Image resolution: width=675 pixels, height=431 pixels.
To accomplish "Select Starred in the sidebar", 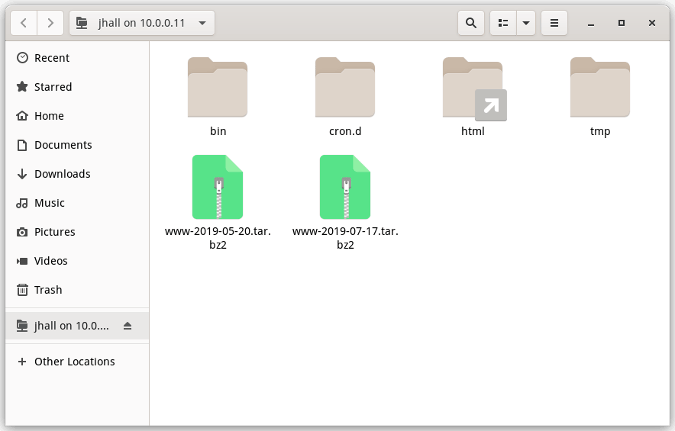I will 53,87.
